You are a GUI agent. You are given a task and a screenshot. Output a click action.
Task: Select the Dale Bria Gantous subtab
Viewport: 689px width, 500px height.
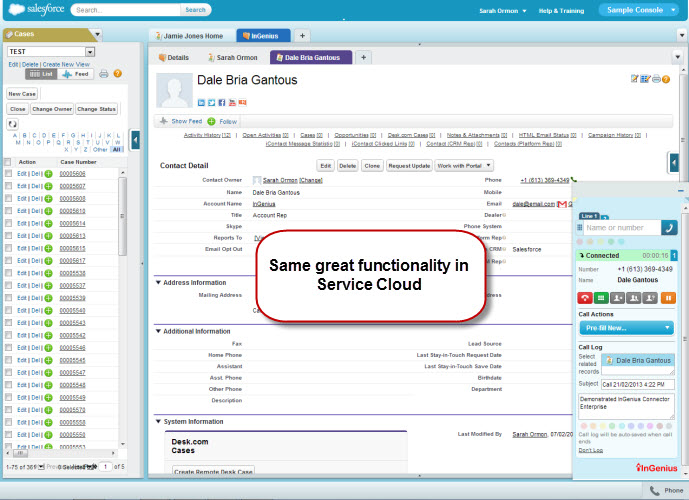click(x=311, y=58)
